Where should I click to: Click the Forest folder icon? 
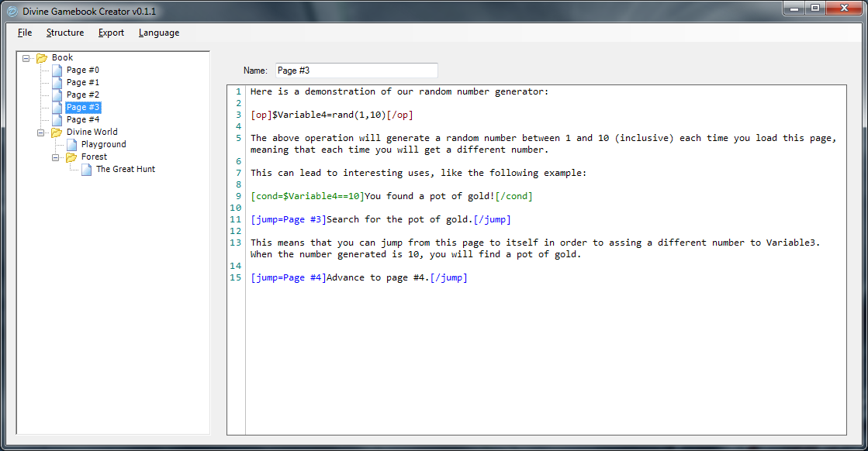[71, 157]
